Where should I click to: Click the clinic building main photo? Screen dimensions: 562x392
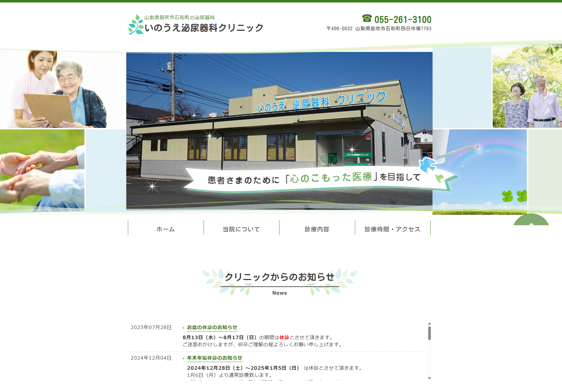pyautogui.click(x=279, y=119)
